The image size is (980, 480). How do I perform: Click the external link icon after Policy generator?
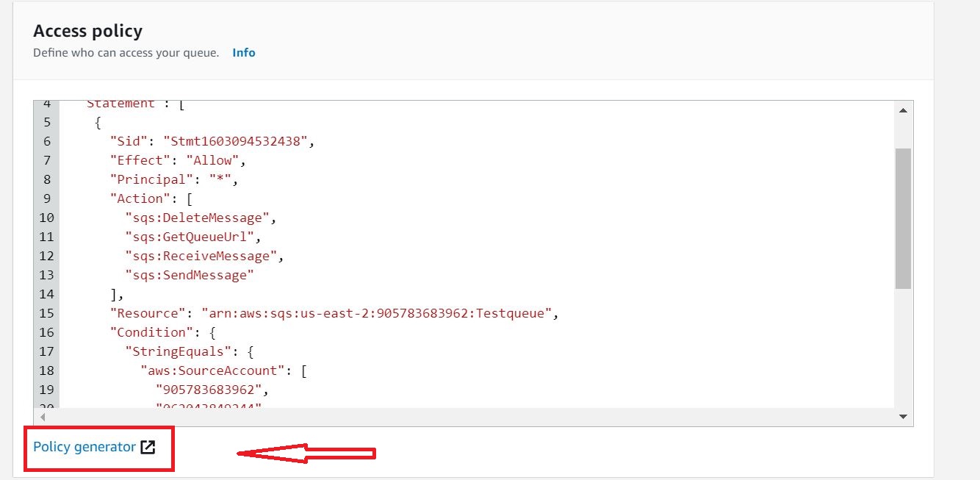coord(148,447)
